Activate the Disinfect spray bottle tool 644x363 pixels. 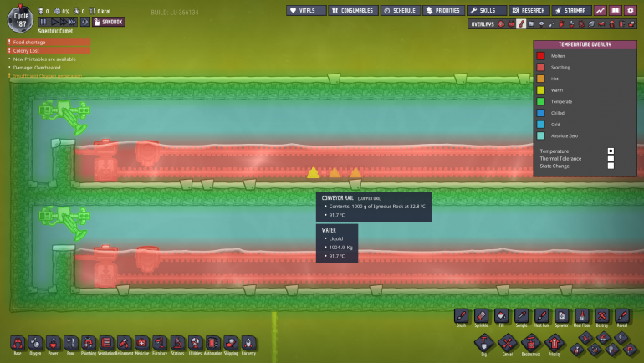click(x=576, y=350)
